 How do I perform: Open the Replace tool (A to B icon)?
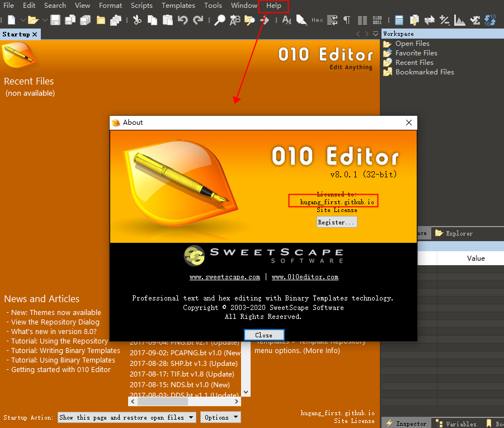[235, 20]
